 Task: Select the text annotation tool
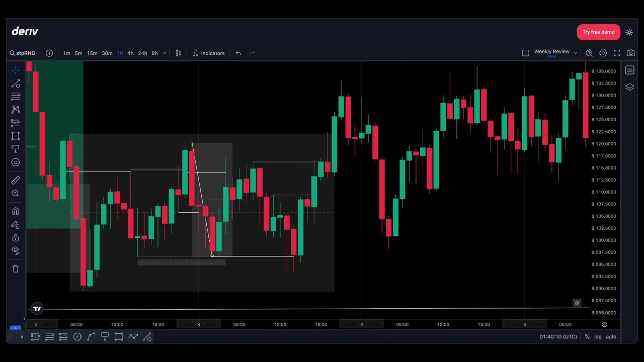[x=16, y=149]
